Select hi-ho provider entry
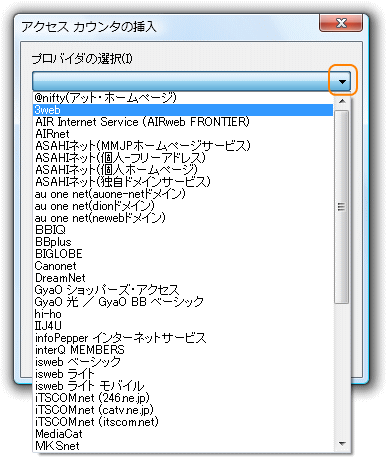 [x=183, y=314]
